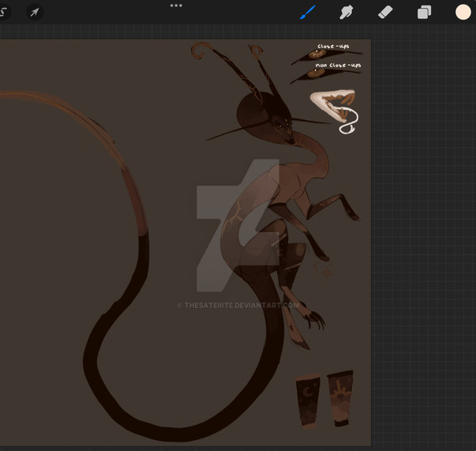Select the Eraser tool
This screenshot has width=476, height=451.
[385, 12]
